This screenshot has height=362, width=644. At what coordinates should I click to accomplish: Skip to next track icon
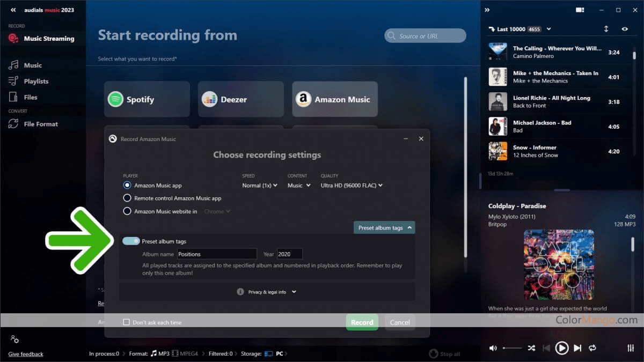(577, 348)
